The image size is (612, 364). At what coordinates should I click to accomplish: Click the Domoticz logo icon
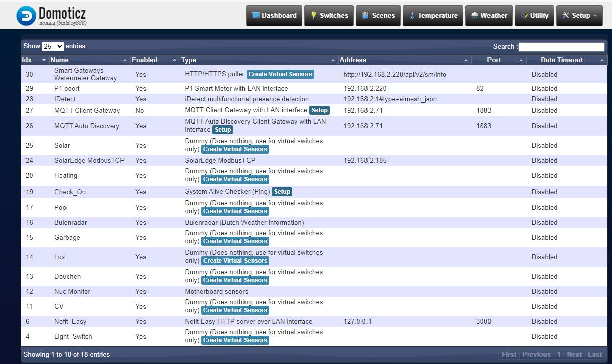[26, 16]
